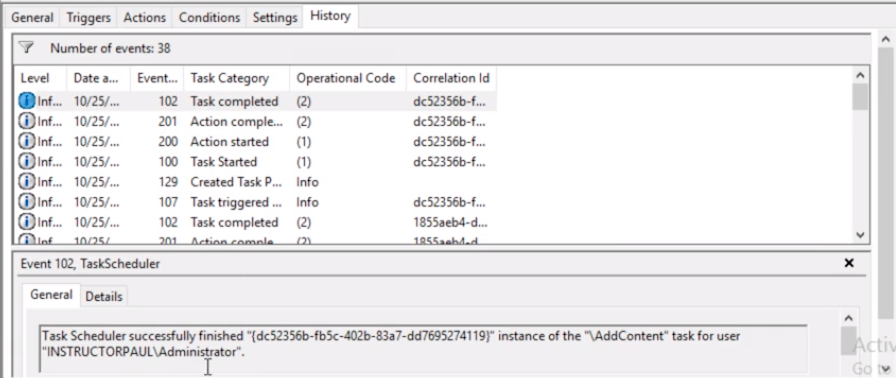Click the outer pane scroll up arrow
896x378 pixels.
[885, 39]
